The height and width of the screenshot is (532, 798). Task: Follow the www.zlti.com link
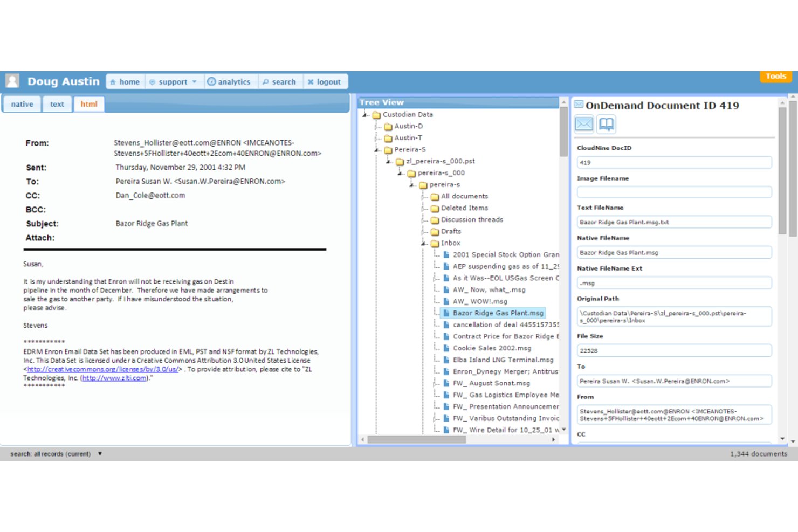pos(114,378)
